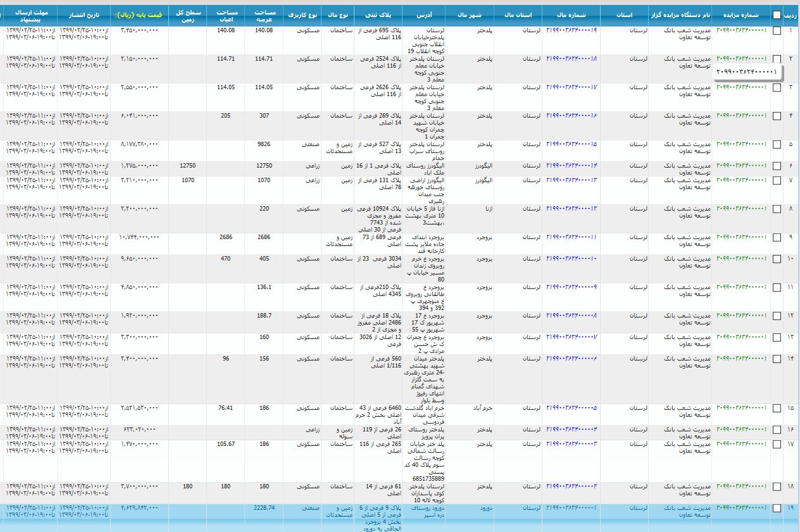Toggle the select-all checkbox in table header
This screenshot has width=800, height=532.
777,15
